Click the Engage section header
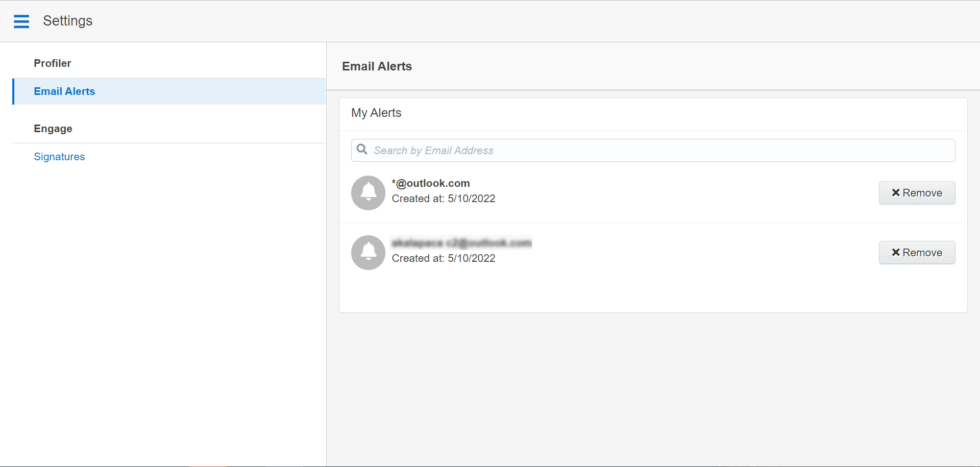This screenshot has height=467, width=980. pyautogui.click(x=53, y=129)
